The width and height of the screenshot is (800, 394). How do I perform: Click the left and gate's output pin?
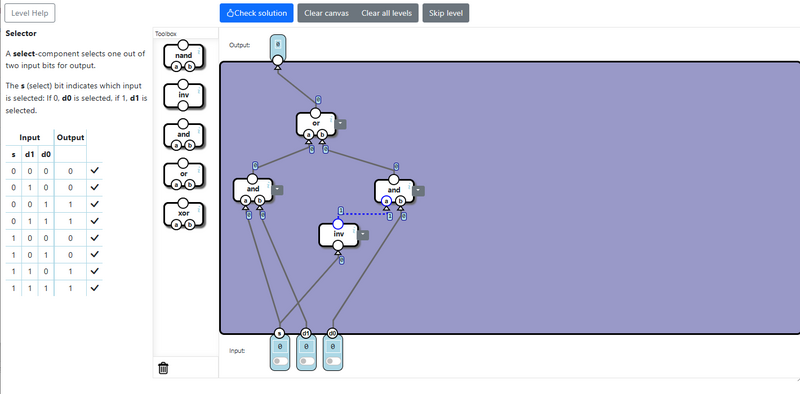click(253, 179)
